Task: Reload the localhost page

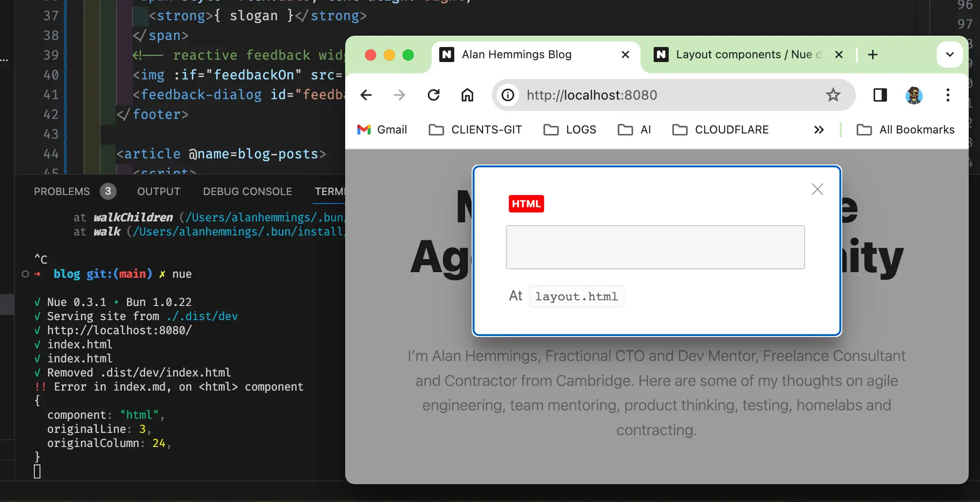Action: click(434, 95)
